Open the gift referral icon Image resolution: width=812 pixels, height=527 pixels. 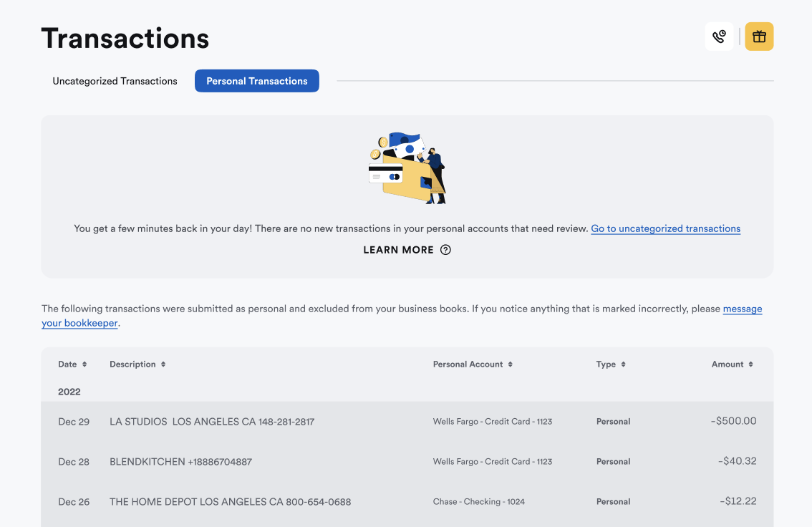click(758, 36)
